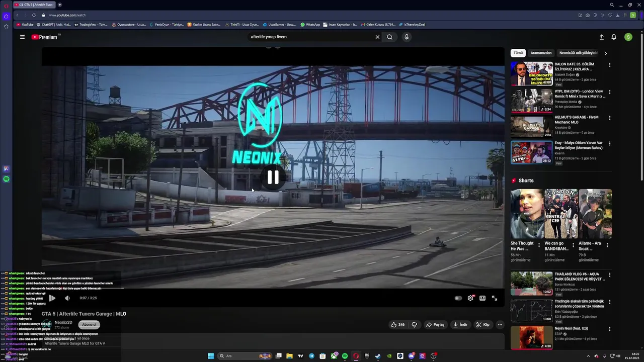Show hidden system tray icons

[x=588, y=356]
